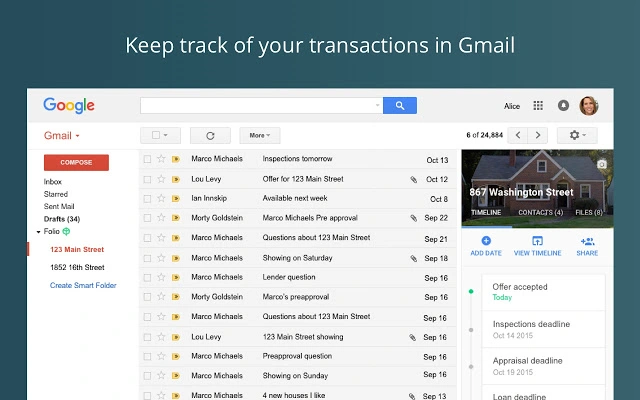Open the View Timeline icon
This screenshot has width=640, height=400.
tap(538, 241)
